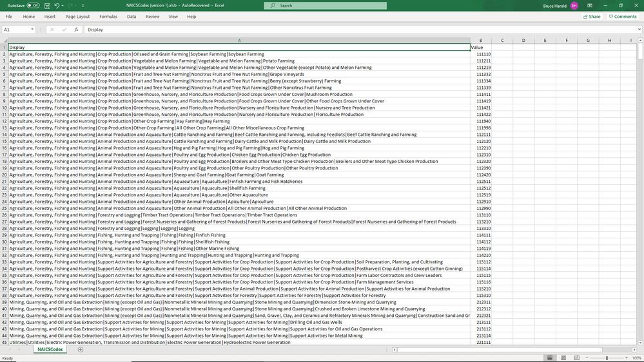Open the Undo history dropdown arrow

62,6
